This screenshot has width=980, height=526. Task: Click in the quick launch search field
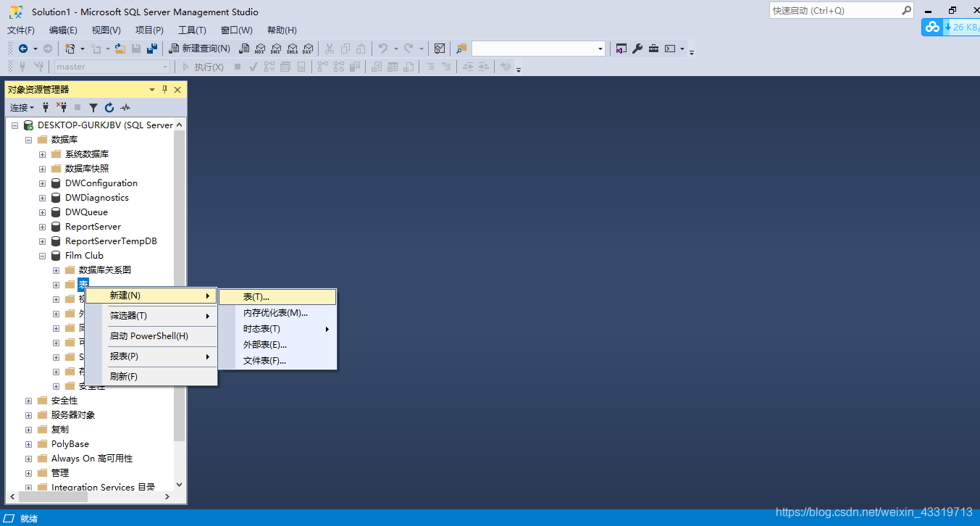coord(834,10)
